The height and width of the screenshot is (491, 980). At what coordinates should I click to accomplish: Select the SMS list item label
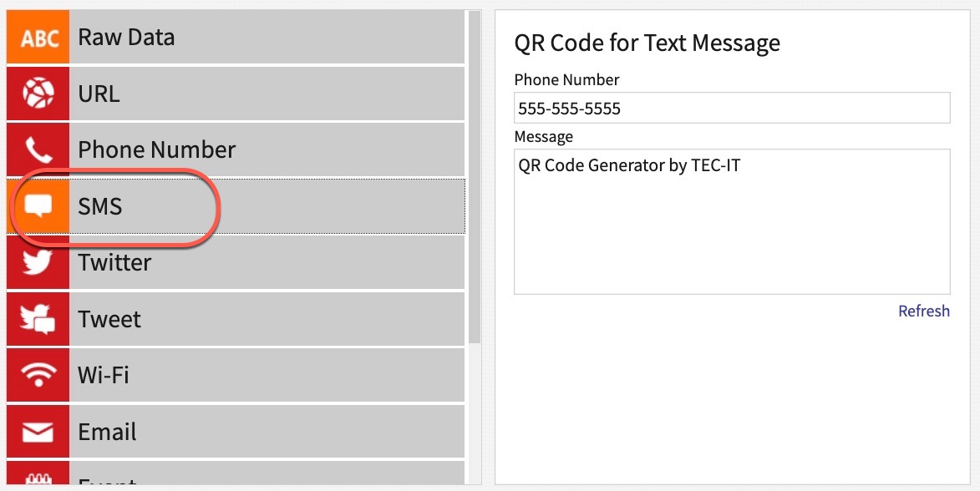(x=100, y=206)
